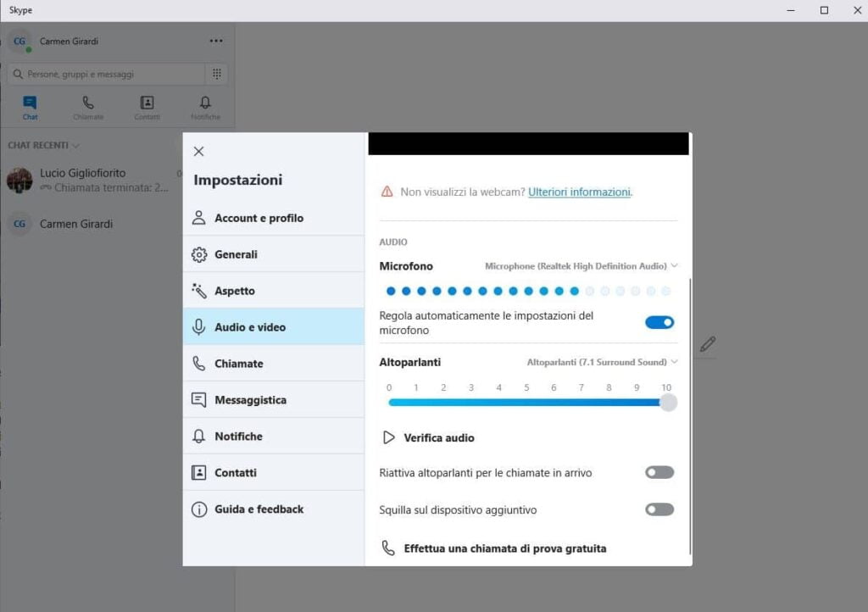Click the AUDIO section heading

click(393, 242)
